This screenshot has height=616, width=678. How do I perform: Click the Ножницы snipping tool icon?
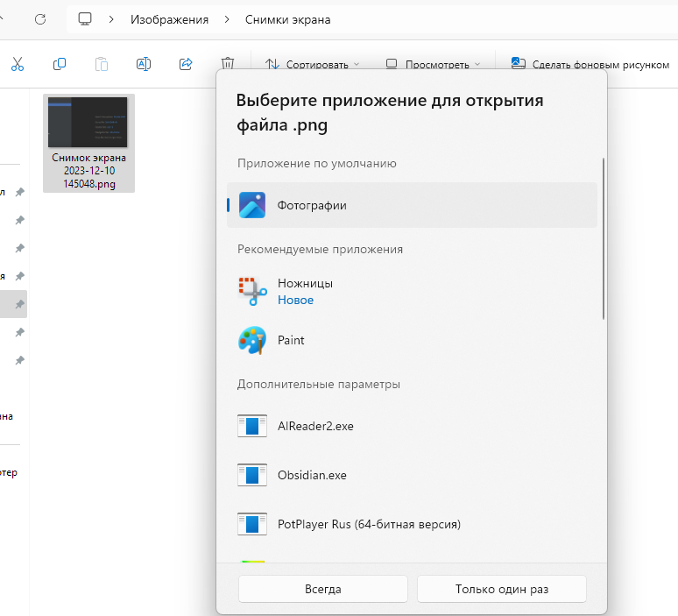252,292
